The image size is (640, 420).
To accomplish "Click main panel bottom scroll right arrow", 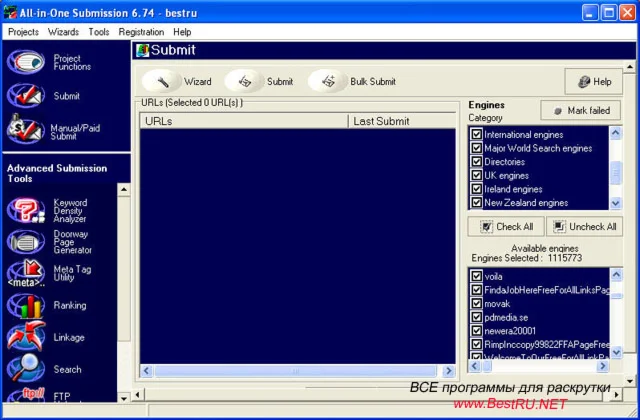I will [x=616, y=394].
